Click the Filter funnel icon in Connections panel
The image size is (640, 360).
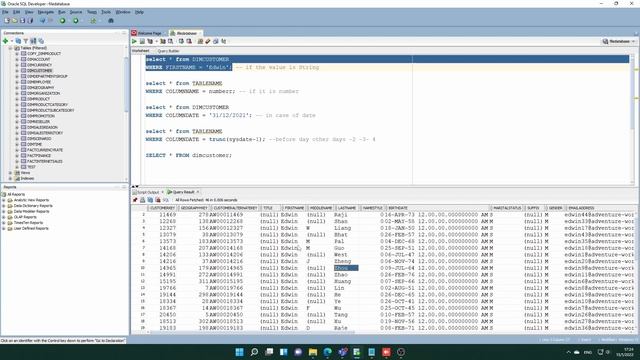pos(26,41)
